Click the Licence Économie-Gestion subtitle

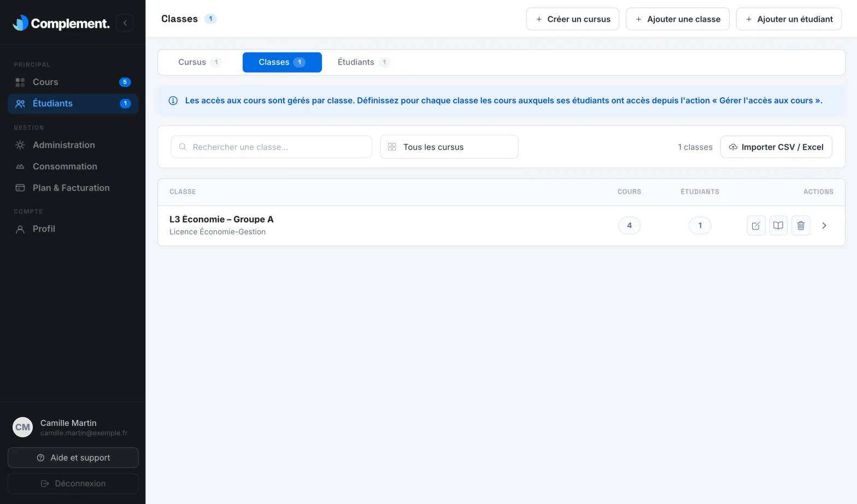point(218,232)
